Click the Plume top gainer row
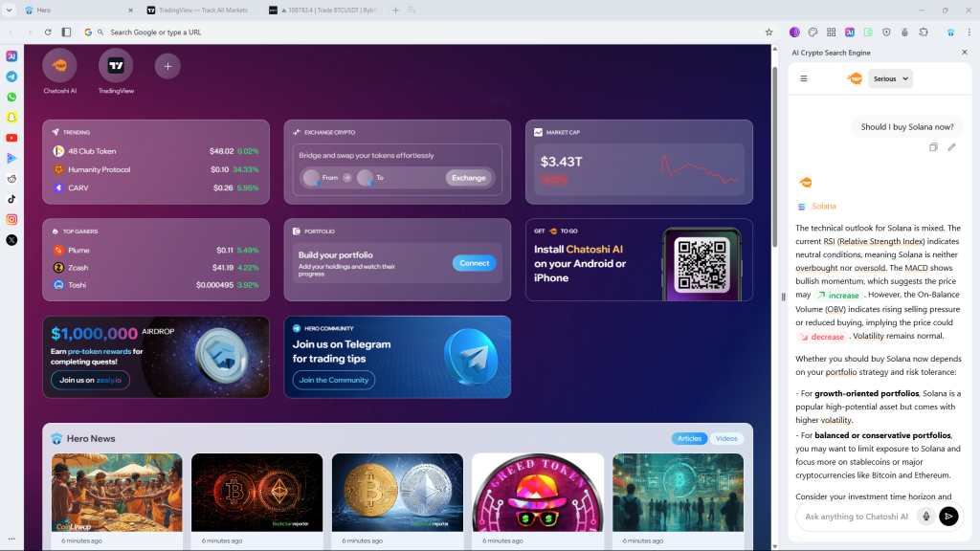The width and height of the screenshot is (980, 551). 156,250
